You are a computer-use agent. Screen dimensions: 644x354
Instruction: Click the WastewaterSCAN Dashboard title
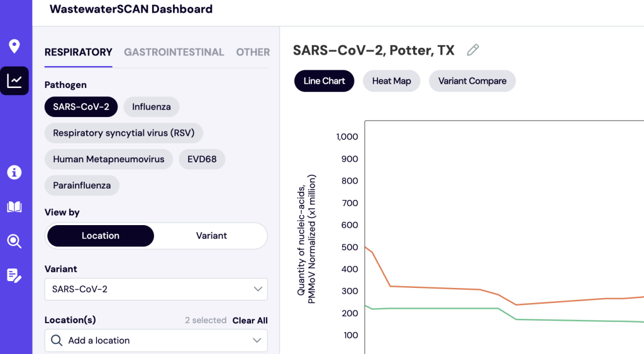(x=131, y=9)
